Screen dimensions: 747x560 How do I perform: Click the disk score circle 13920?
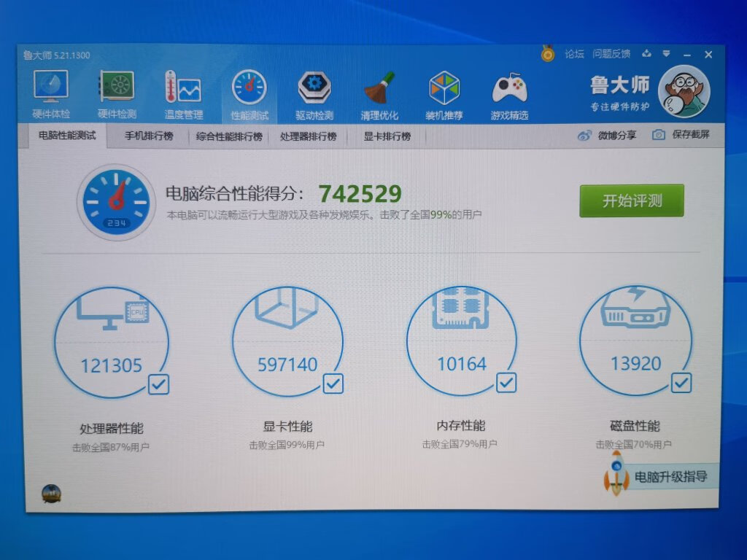(636, 340)
